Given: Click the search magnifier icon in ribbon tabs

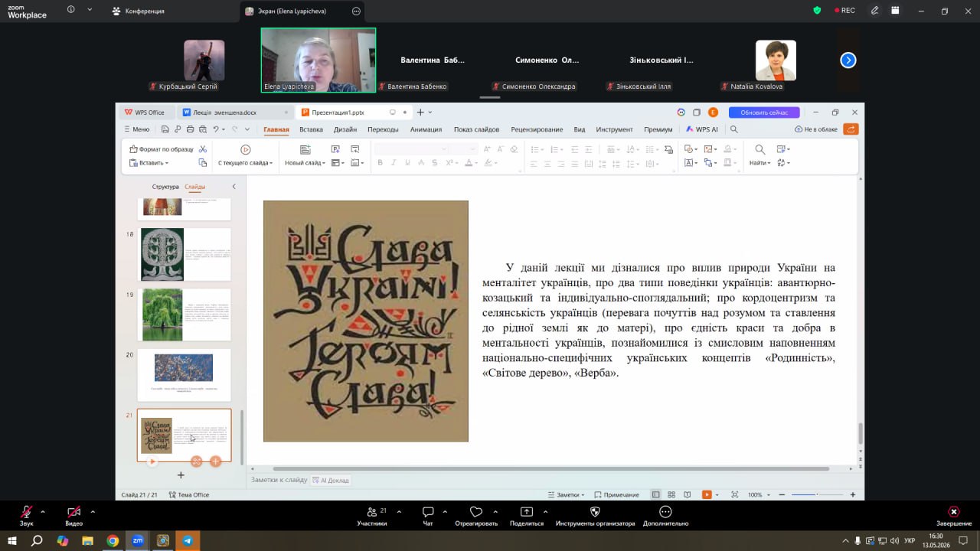Looking at the screenshot, I should pyautogui.click(x=734, y=129).
